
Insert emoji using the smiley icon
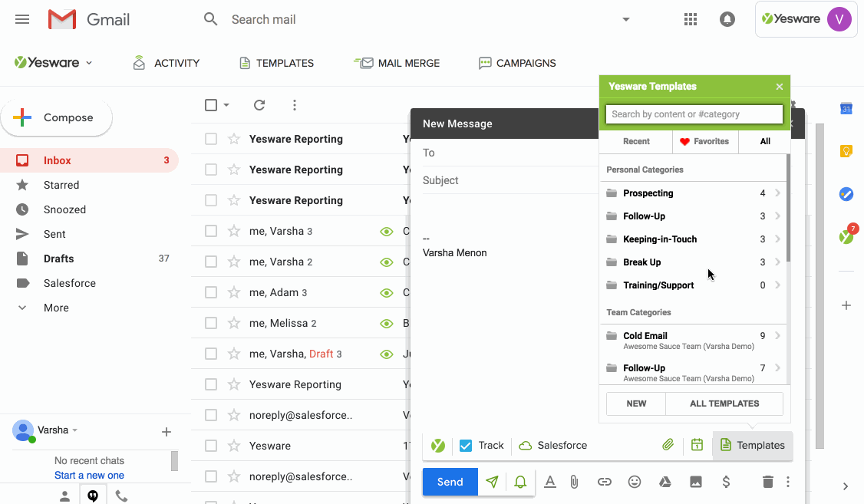(x=635, y=482)
